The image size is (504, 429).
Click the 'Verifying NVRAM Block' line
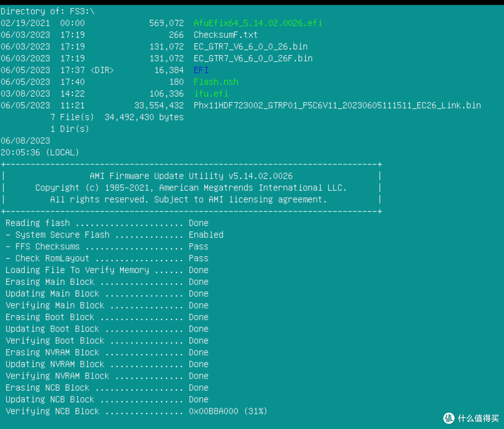[x=107, y=376]
